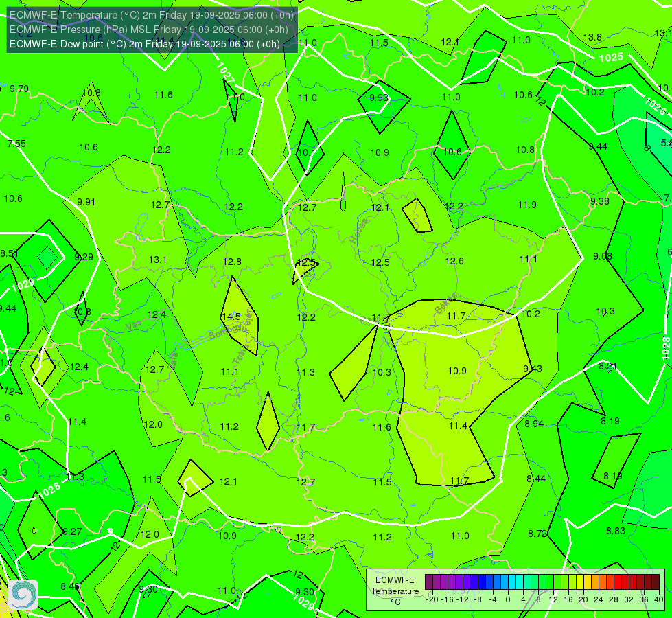Click the darkest red 40 °C legend swatch
Viewport: 672px width, 618px height.
click(656, 582)
